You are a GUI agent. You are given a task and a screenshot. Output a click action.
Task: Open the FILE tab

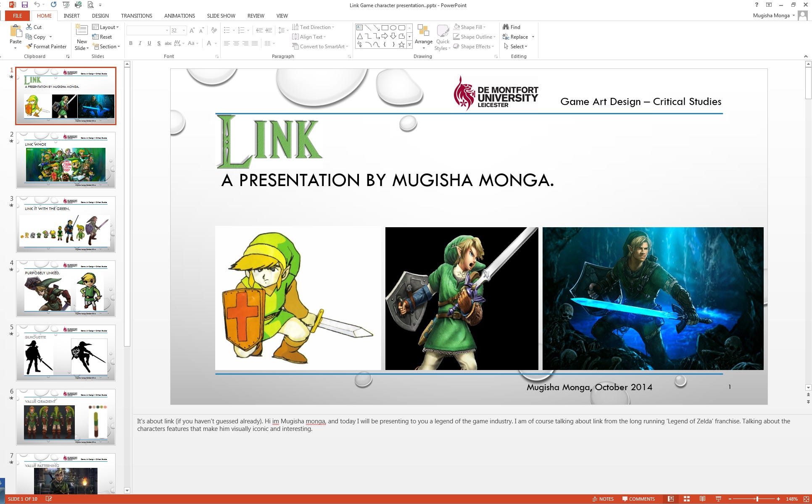click(17, 16)
